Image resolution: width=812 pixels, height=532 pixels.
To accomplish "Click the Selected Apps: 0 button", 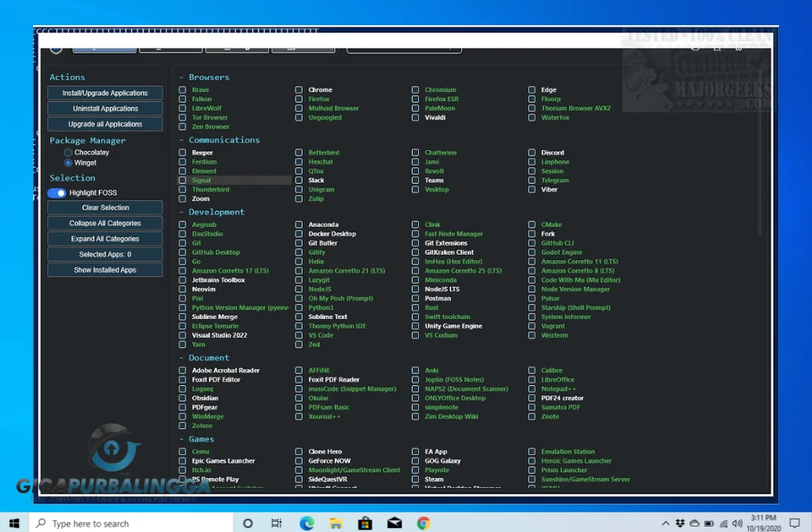I will pos(105,254).
